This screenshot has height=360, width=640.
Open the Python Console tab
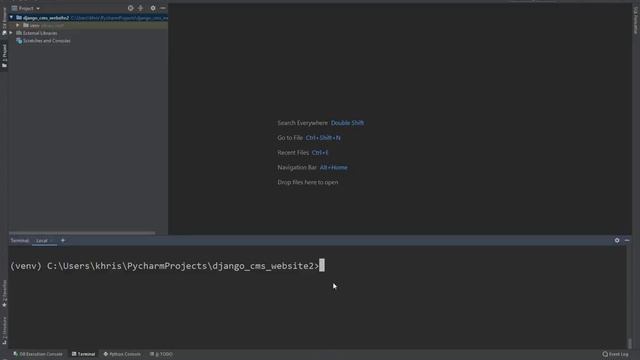(x=122, y=354)
